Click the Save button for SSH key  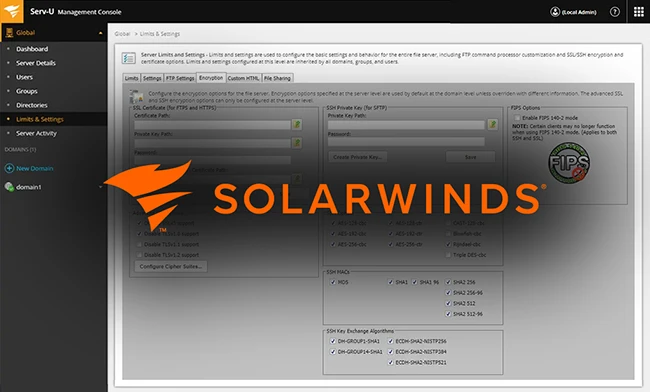pyautogui.click(x=471, y=157)
